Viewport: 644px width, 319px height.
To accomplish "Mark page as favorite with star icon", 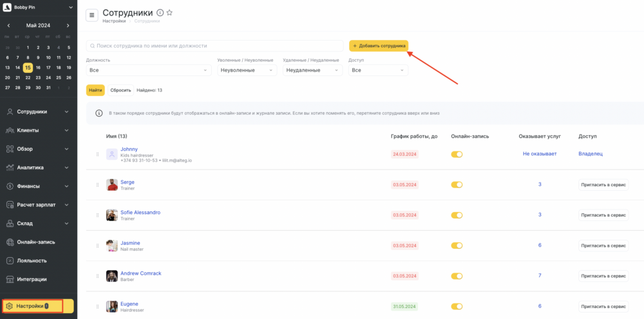I will [169, 13].
